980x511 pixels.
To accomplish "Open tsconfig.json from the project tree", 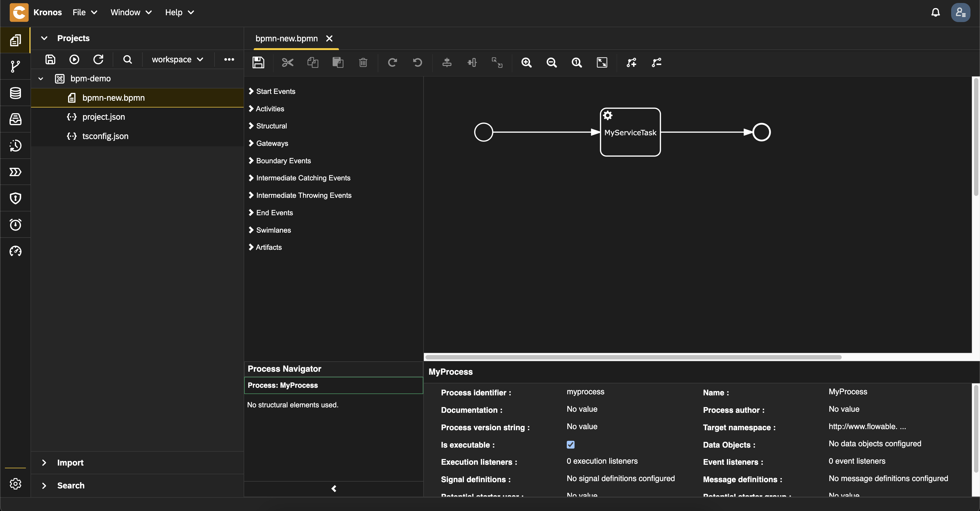I will pos(105,136).
